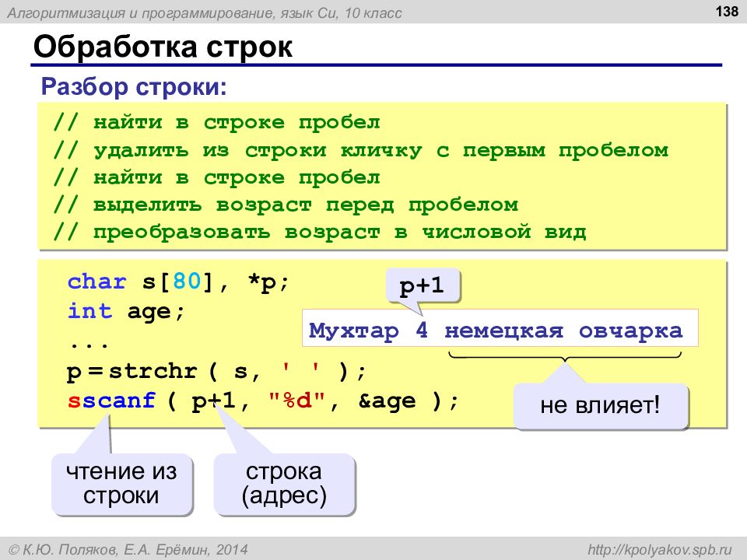Viewport: 747px width, 560px height.
Task: Click the 'строка (адрес)' callout
Action: click(285, 484)
